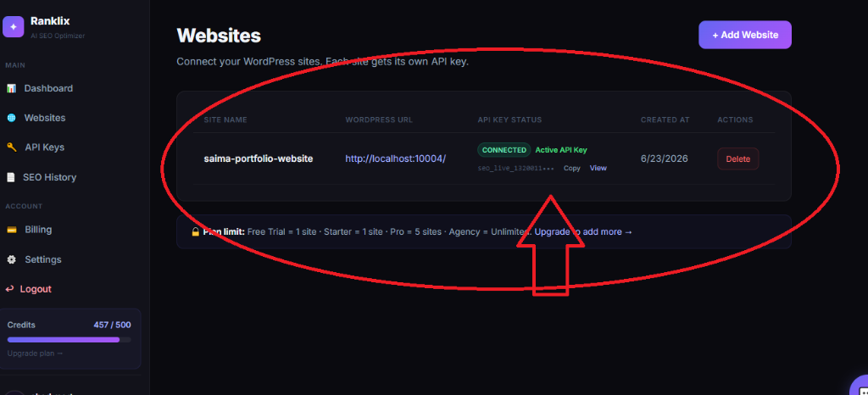This screenshot has height=395, width=868.
Task: Click the masked seo_live_ key text
Action: pyautogui.click(x=516, y=168)
